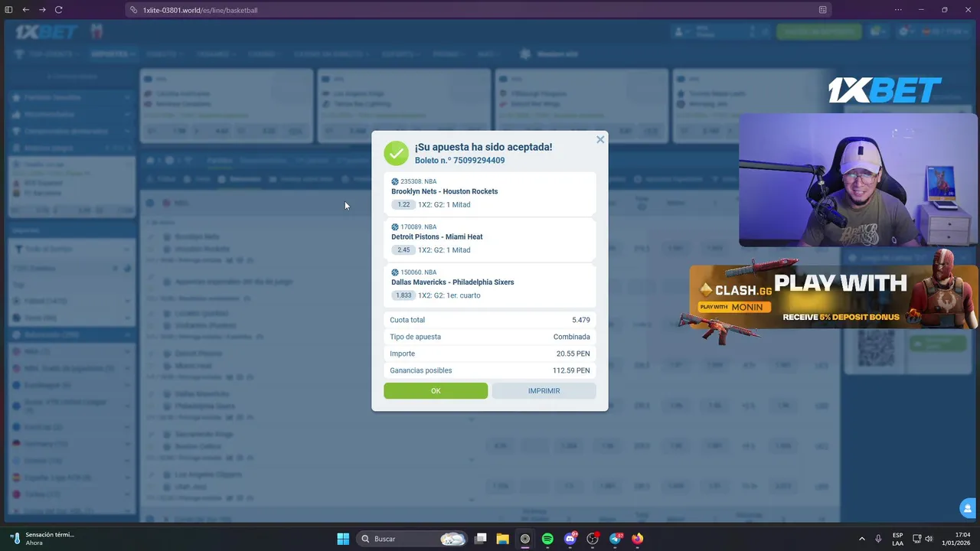This screenshot has height=551, width=980.
Task: Open the Detroit Pistons - Miami Heat event
Action: pos(437,236)
